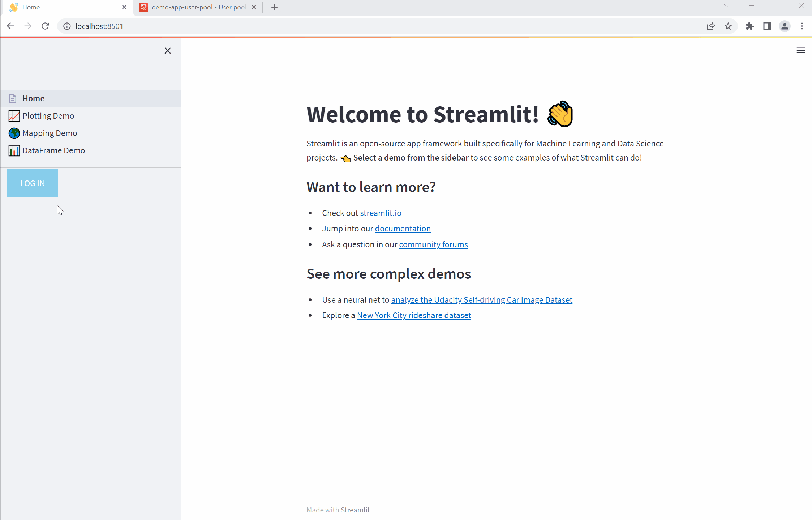This screenshot has width=812, height=520.
Task: Close the Streamlit sidebar with X
Action: coord(167,51)
